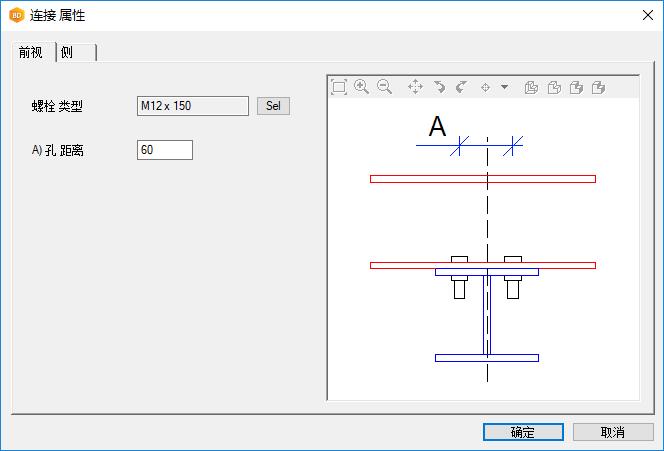Confirm with the 确定 button
Image resolution: width=664 pixels, height=451 pixels.
523,432
